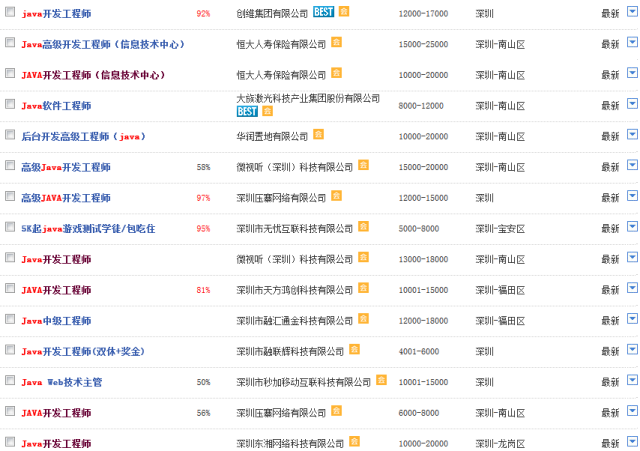Click the BEST badge beside 创维集团有限公司
This screenshot has height=451, width=640.
pos(323,12)
